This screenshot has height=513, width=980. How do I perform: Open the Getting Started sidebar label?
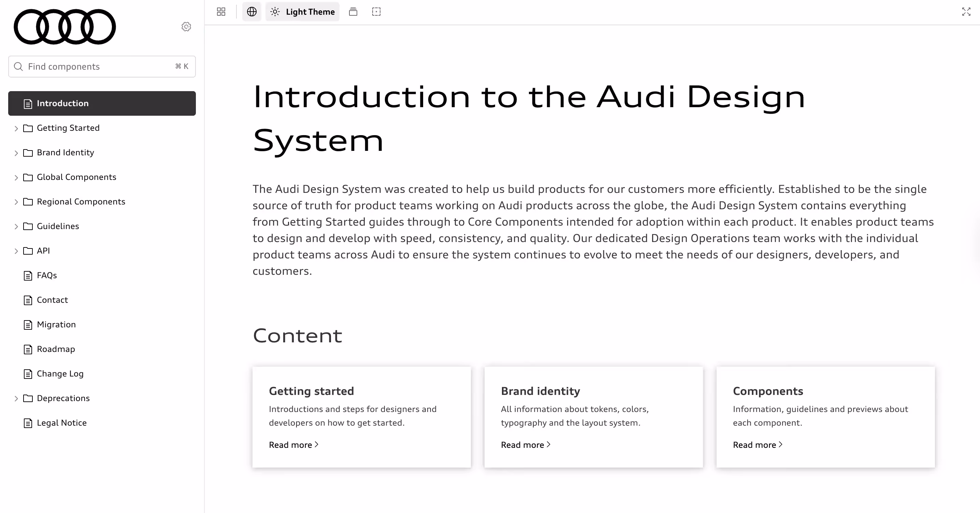click(x=68, y=128)
